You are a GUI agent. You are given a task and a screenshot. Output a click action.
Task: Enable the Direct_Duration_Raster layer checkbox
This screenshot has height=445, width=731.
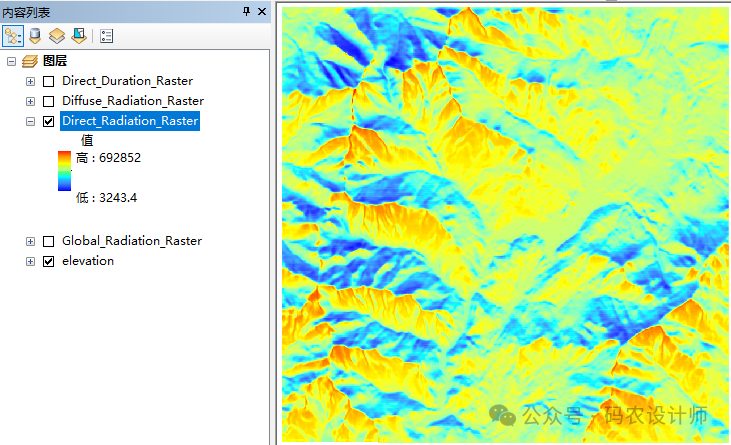(48, 81)
